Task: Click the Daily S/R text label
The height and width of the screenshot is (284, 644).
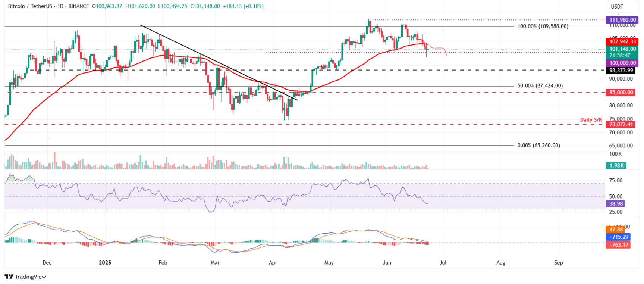Action: point(591,120)
